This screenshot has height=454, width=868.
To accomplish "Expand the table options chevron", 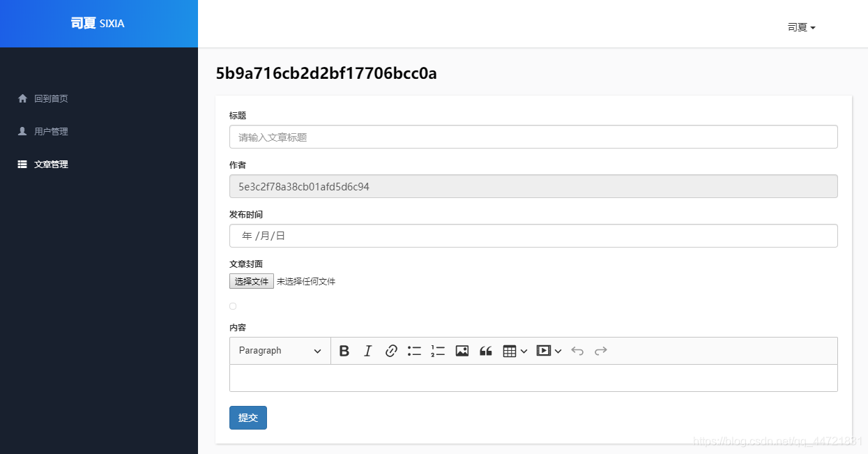I will point(524,351).
